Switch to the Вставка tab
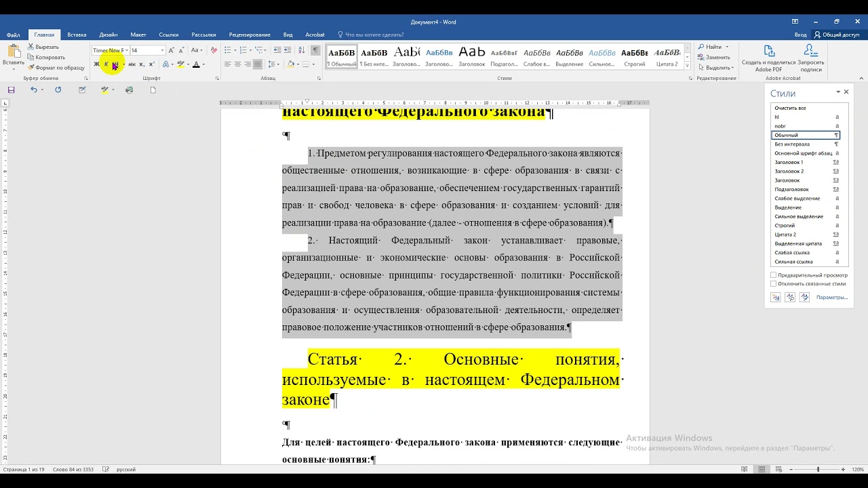The image size is (868, 488). click(x=77, y=35)
